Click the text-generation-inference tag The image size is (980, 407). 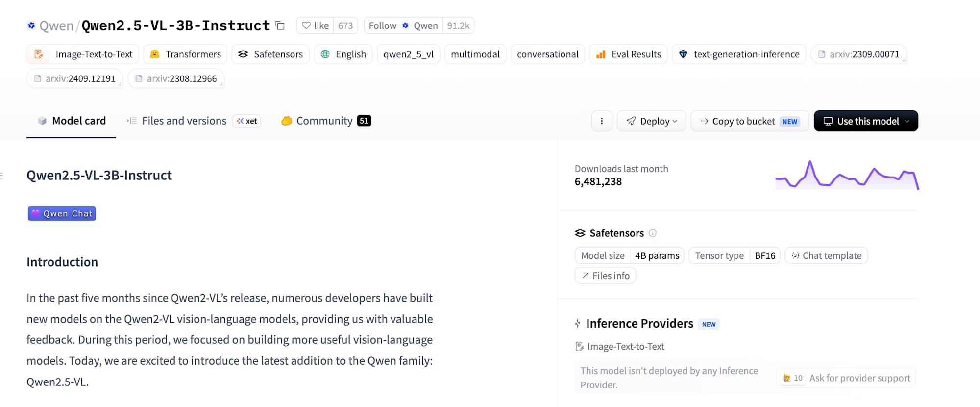coord(739,54)
